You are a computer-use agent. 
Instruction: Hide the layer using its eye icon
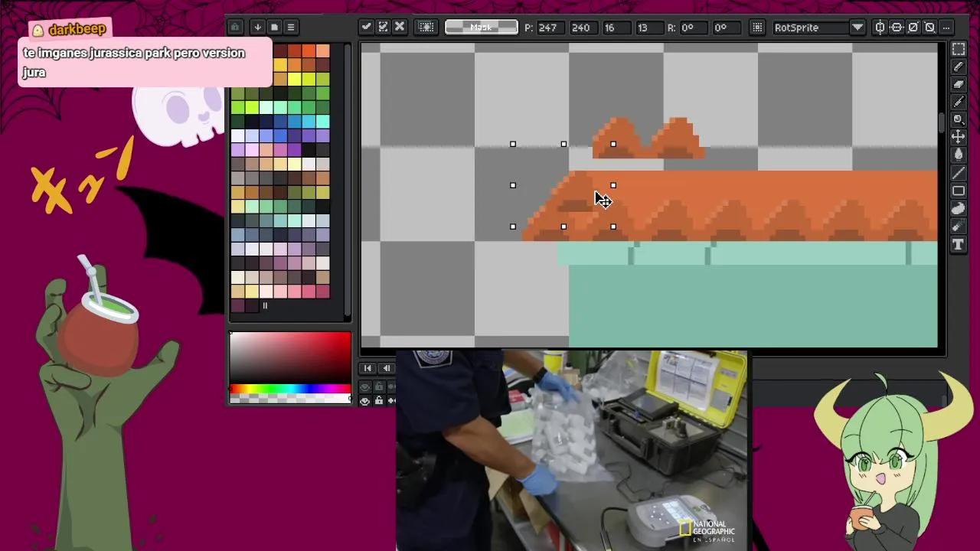(x=364, y=401)
